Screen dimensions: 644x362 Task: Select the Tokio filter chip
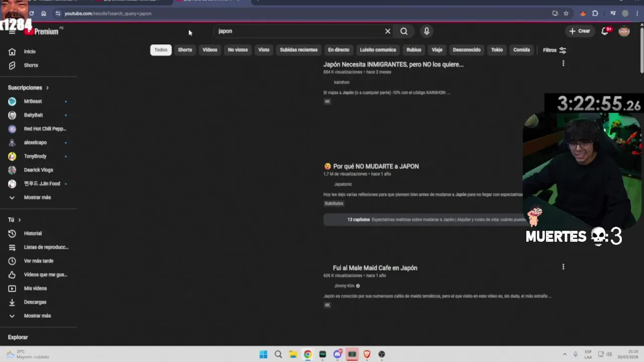tap(497, 50)
